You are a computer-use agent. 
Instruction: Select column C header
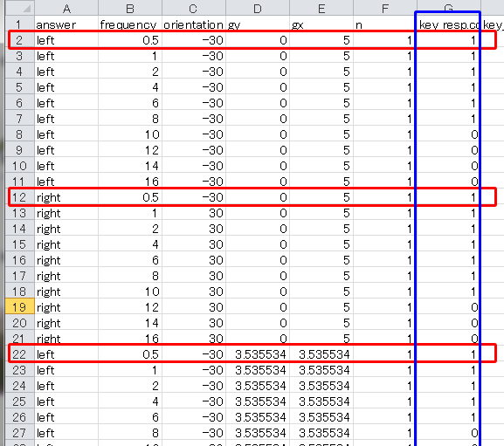[194, 8]
